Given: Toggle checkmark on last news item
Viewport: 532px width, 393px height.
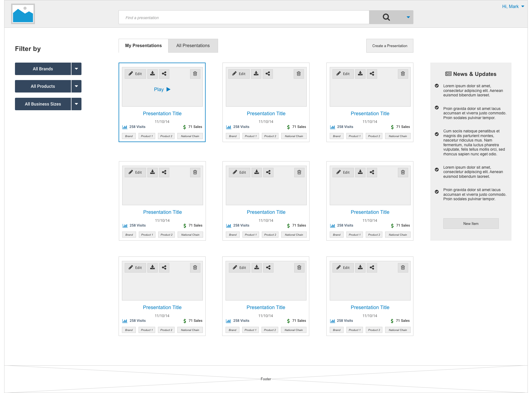Looking at the screenshot, I should tap(437, 192).
